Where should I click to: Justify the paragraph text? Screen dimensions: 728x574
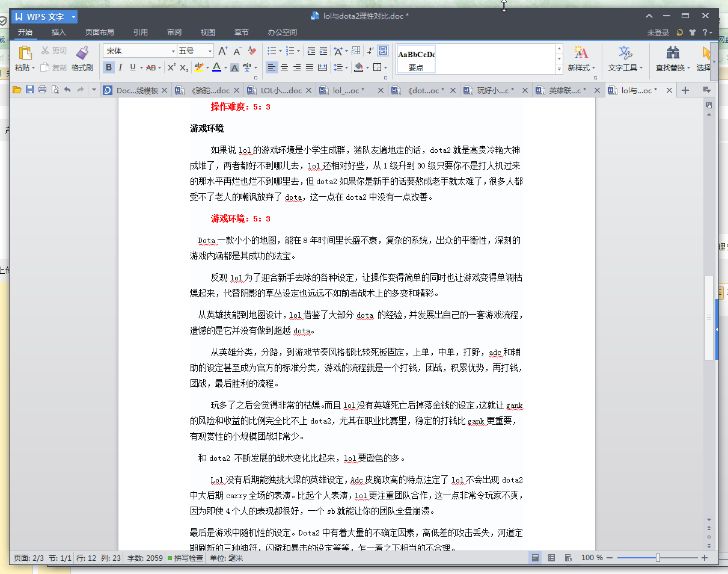310,67
